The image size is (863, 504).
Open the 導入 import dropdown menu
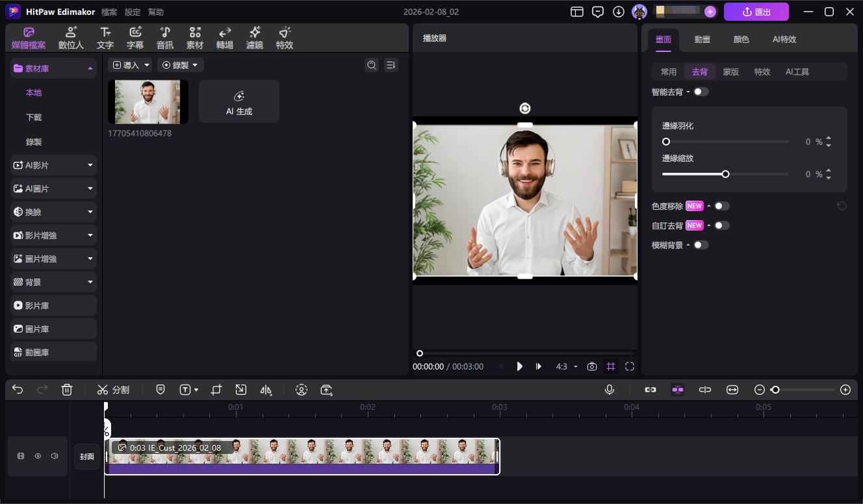tap(131, 64)
